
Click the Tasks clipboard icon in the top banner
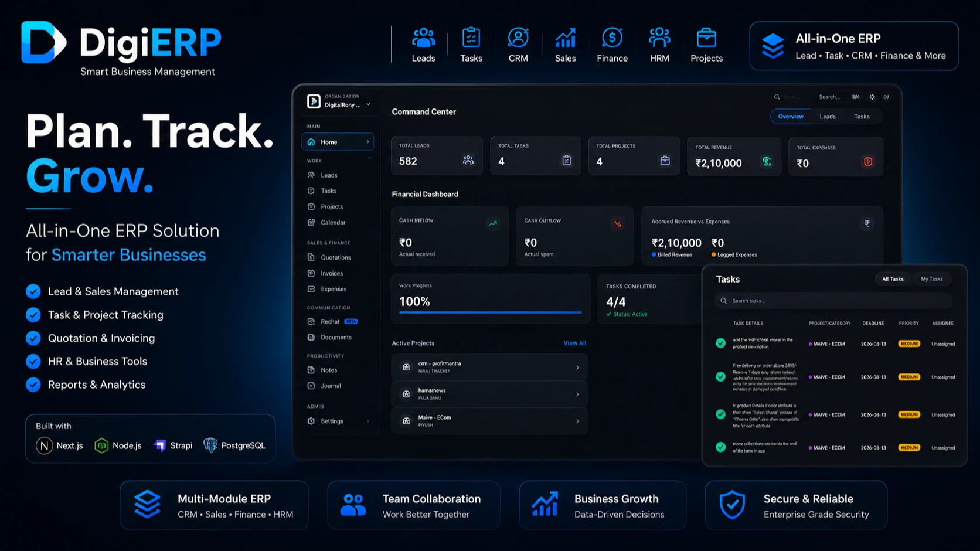[471, 38]
